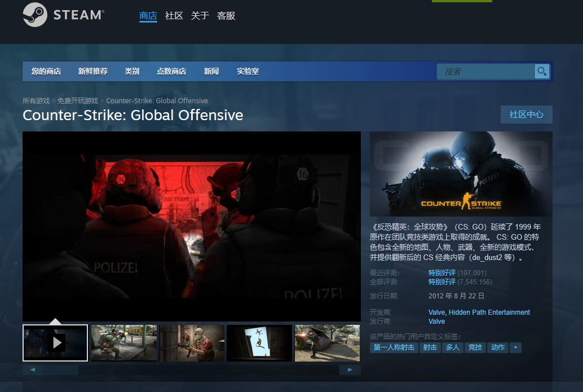Click the Counter-Strike: Global Offensive breadcrumb
This screenshot has height=392, width=583.
click(x=157, y=101)
